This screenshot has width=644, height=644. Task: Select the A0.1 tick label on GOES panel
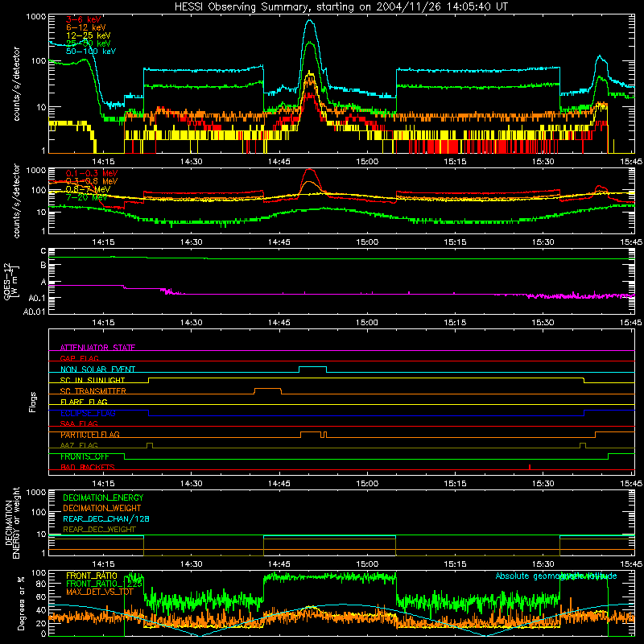click(x=36, y=299)
